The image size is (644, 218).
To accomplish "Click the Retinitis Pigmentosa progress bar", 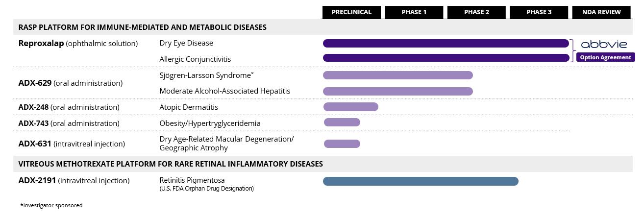I will [x=420, y=181].
